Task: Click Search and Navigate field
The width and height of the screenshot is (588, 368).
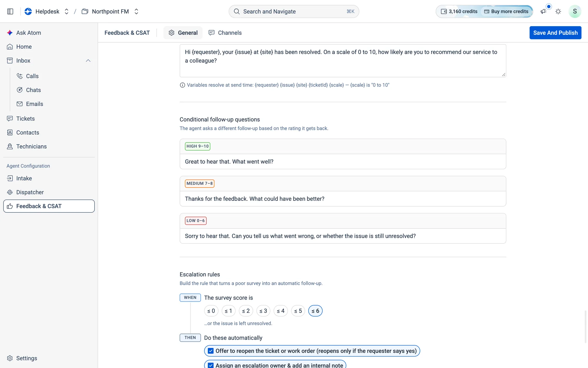Action: [294, 11]
